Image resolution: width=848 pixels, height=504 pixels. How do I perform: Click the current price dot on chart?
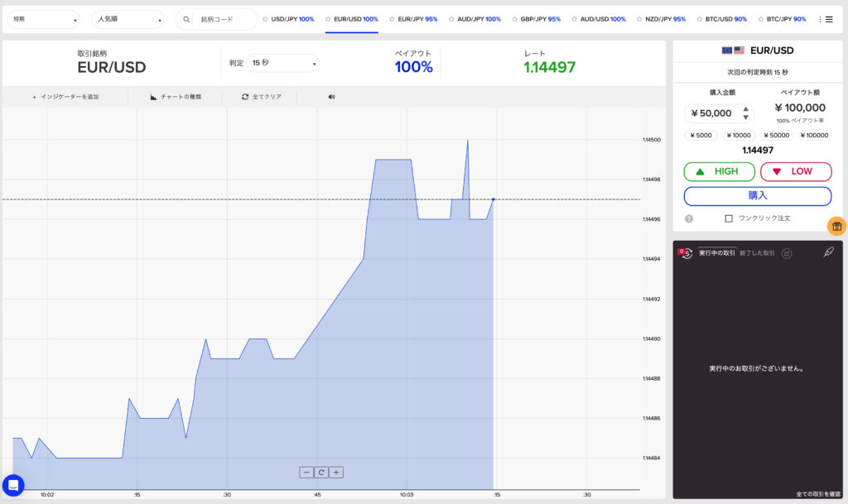point(494,199)
